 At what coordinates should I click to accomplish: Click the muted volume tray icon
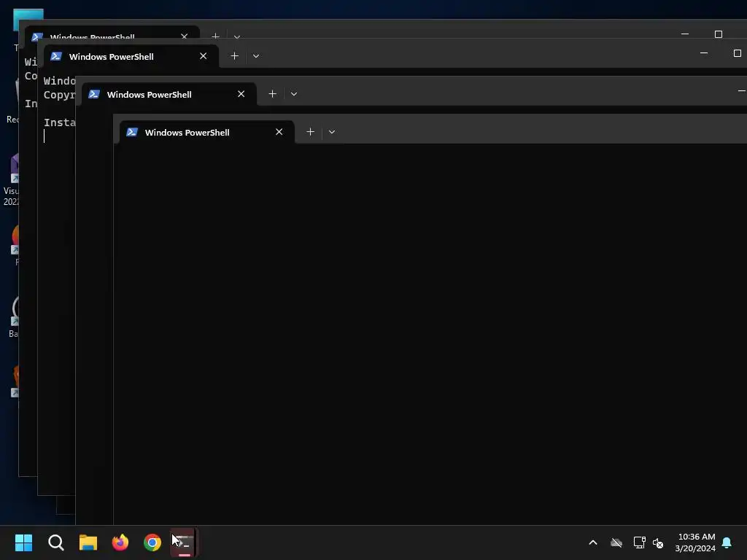(x=658, y=542)
